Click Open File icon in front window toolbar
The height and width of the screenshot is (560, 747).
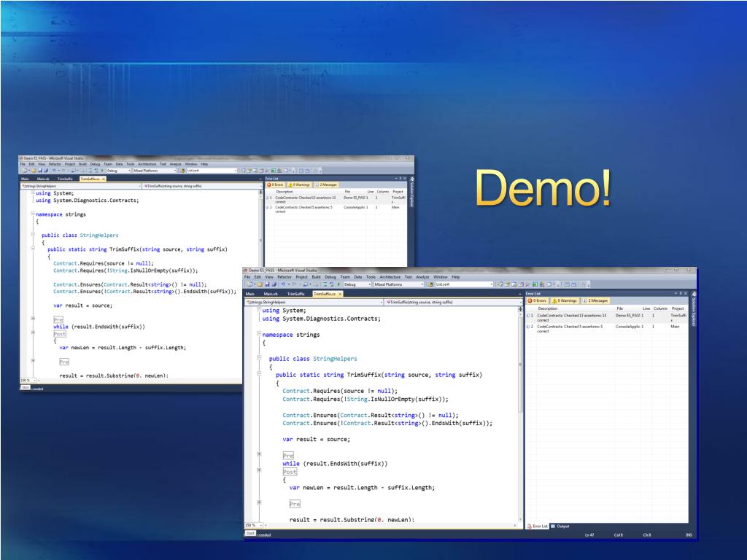coord(260,284)
